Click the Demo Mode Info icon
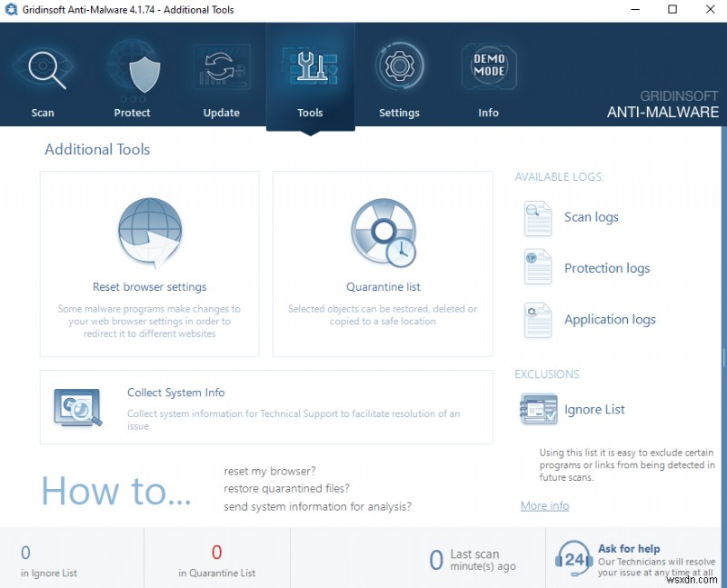727x588 pixels. pos(489,65)
